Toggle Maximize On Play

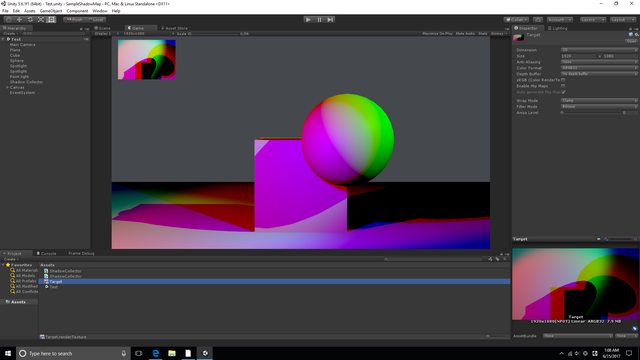pyautogui.click(x=437, y=33)
